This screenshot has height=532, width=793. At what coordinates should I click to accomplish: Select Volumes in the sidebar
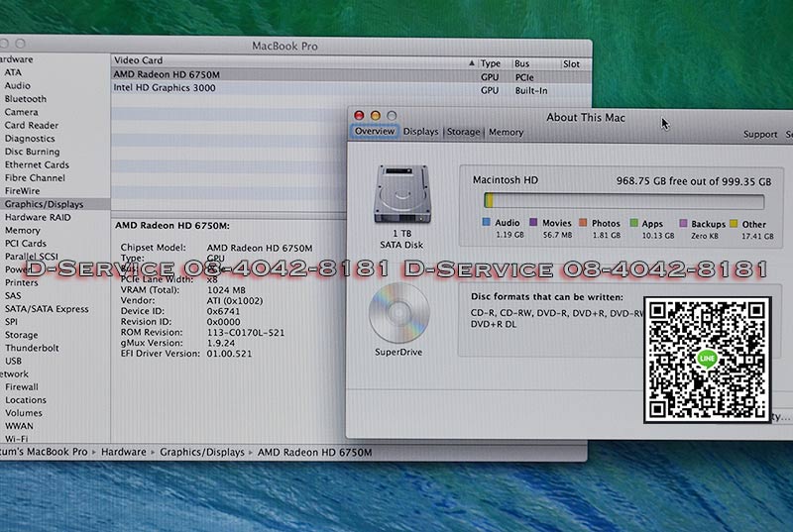point(24,413)
